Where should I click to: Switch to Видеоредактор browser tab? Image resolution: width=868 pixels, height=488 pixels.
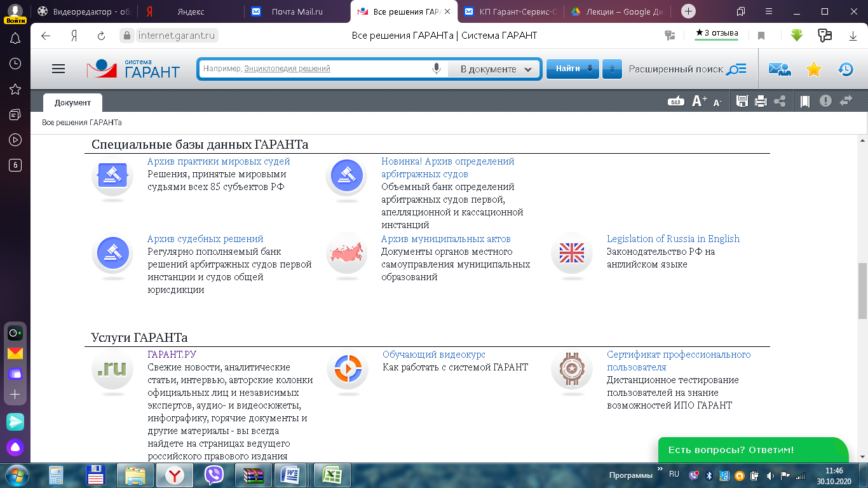point(85,11)
